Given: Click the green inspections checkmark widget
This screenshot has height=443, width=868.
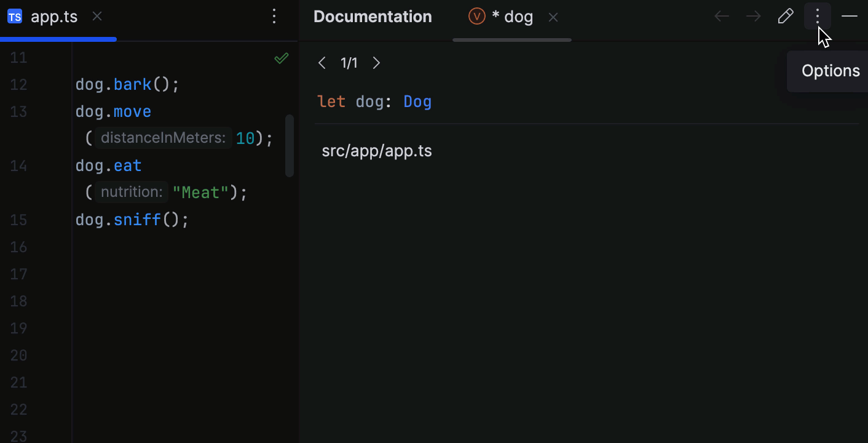Looking at the screenshot, I should tap(281, 58).
